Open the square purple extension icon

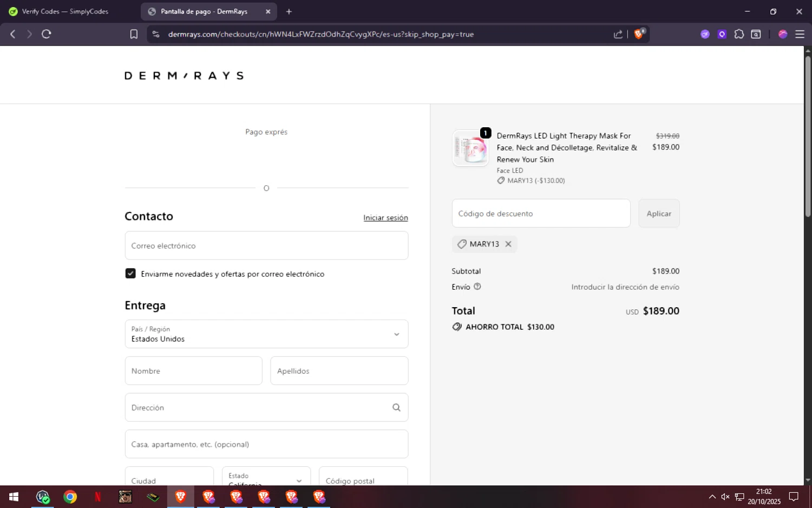pos(722,34)
